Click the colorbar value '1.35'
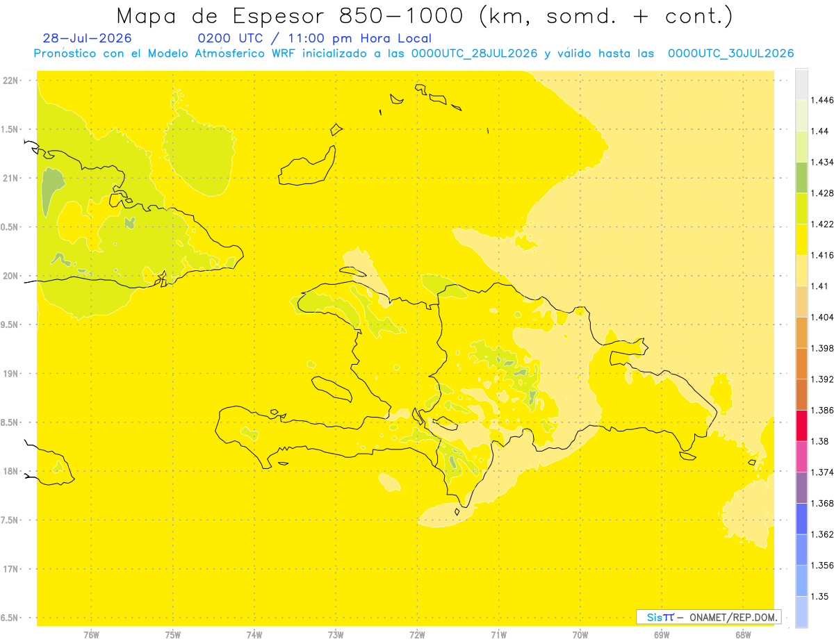The width and height of the screenshot is (834, 644). click(x=821, y=596)
